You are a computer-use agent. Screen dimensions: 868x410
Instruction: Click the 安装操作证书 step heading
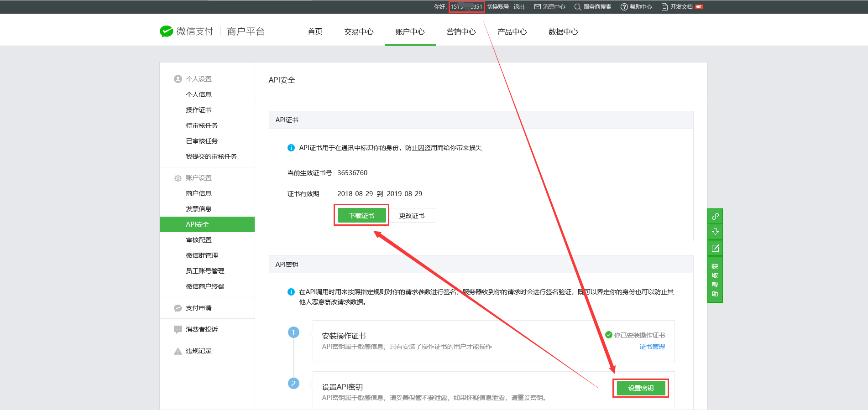(344, 336)
